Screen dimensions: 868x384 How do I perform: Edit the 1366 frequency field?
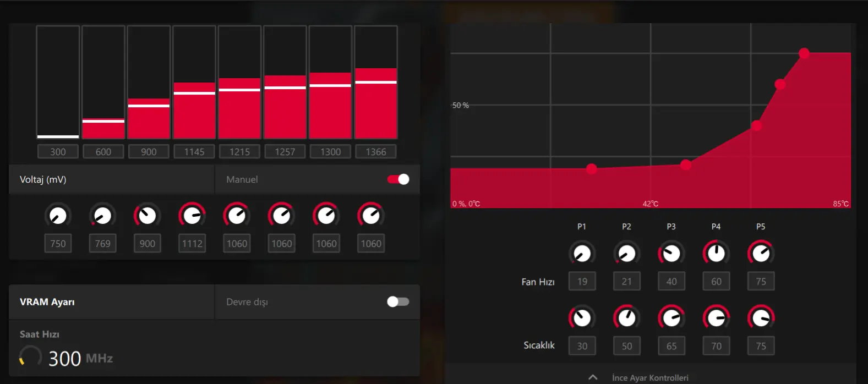point(376,151)
